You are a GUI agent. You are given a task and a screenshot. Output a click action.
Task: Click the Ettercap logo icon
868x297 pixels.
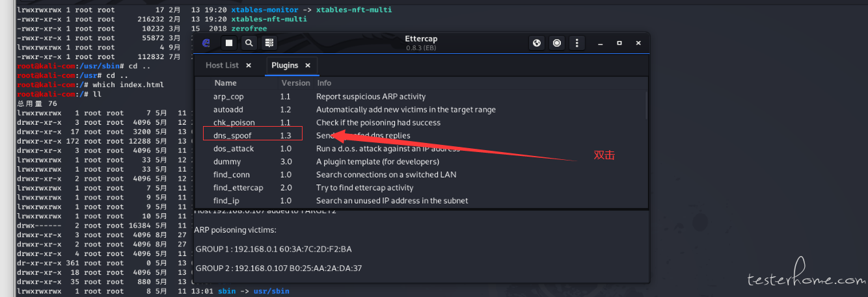pyautogui.click(x=206, y=44)
